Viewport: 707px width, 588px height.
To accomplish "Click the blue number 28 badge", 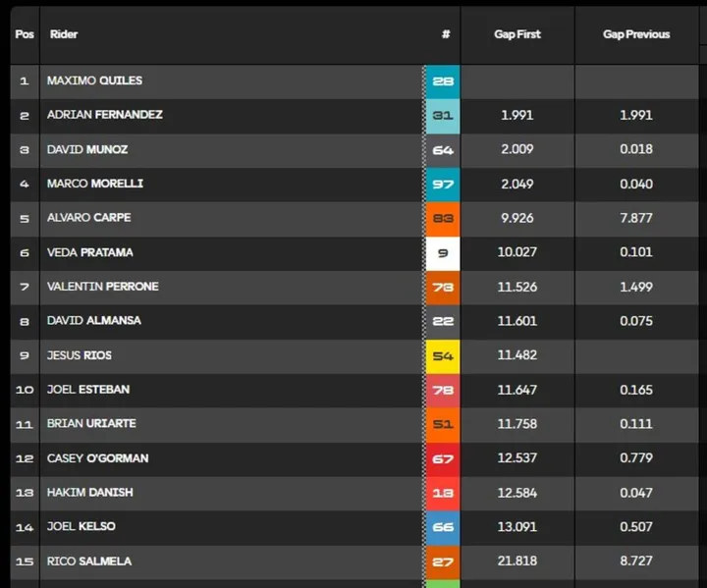I will tap(442, 81).
